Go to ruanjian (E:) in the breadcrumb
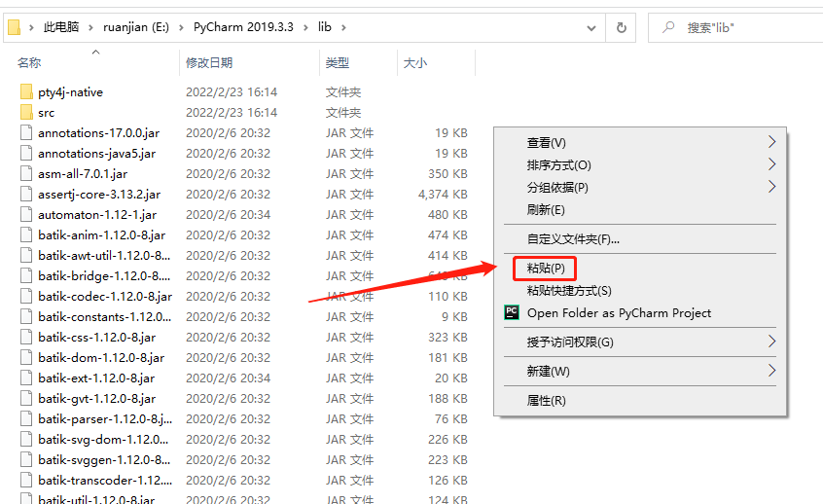The image size is (823, 504). (136, 27)
